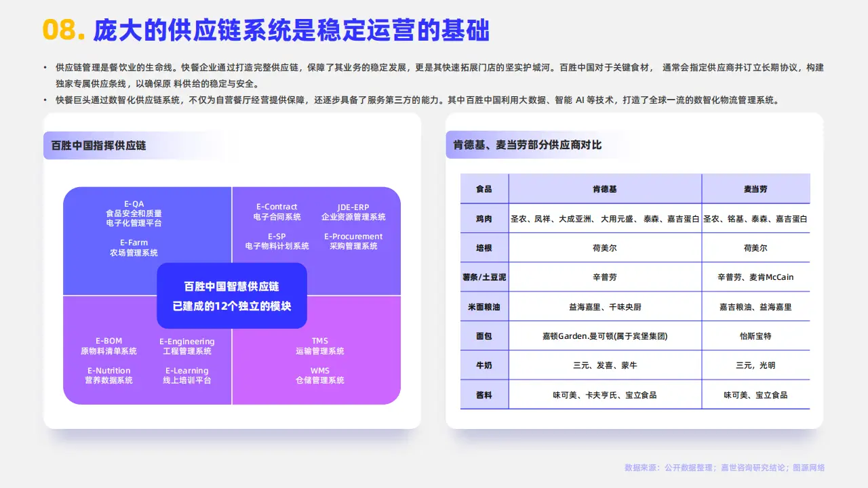Select TMS 运输管理系统 label

(319, 346)
